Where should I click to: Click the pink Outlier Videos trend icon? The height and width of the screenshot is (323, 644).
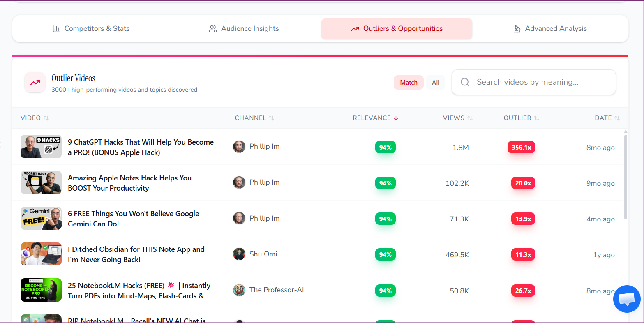[x=35, y=82]
